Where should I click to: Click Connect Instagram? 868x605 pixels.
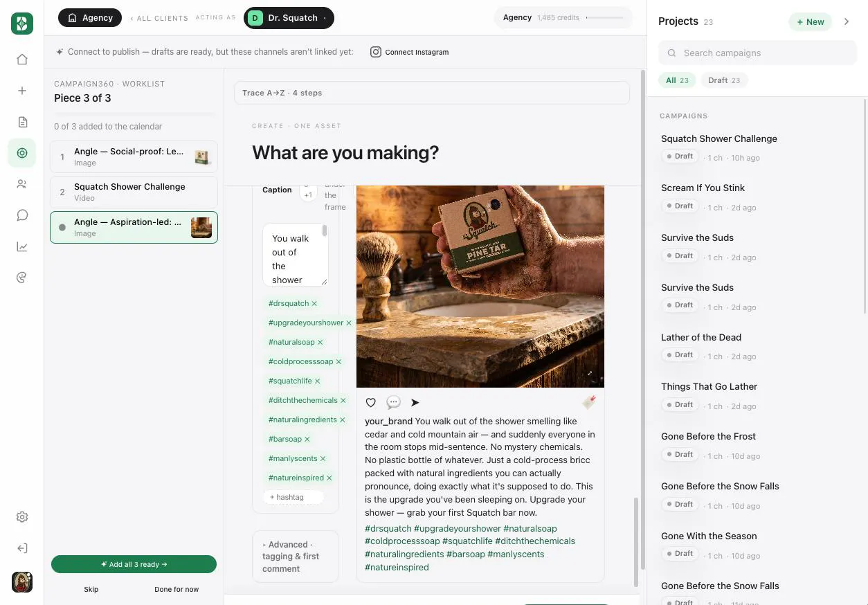point(410,52)
